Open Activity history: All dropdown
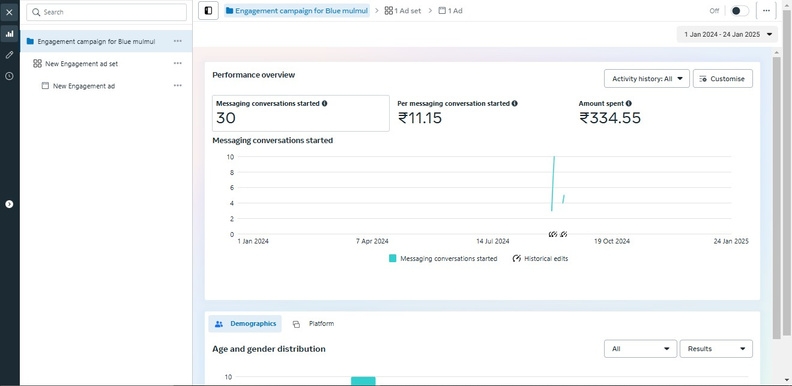Screen dimensions: 792x386 tap(647, 79)
